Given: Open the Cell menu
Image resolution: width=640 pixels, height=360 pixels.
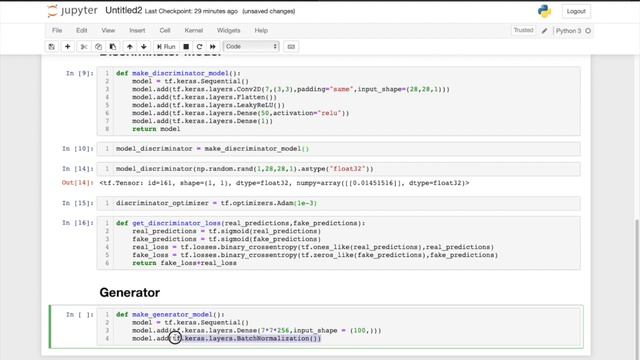Looking at the screenshot, I should [x=165, y=31].
